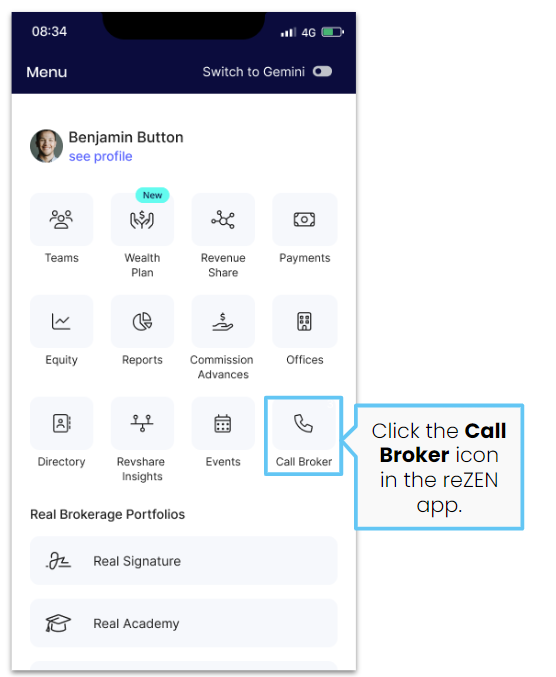Click the Call Broker phone icon

pos(304,424)
